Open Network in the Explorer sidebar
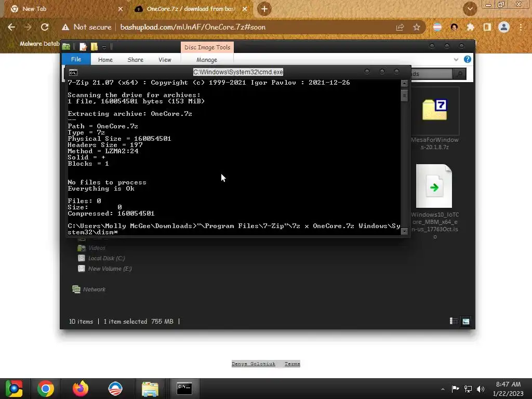 point(89,289)
